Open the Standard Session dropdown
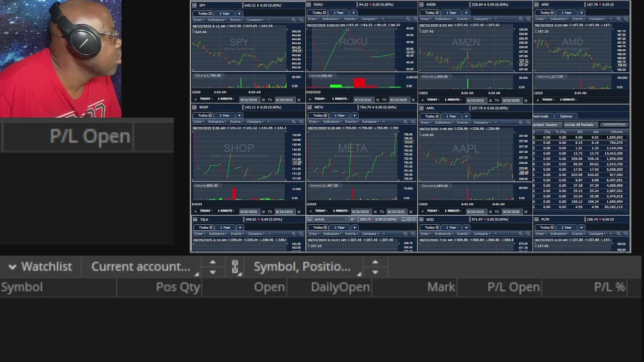 [x=547, y=125]
